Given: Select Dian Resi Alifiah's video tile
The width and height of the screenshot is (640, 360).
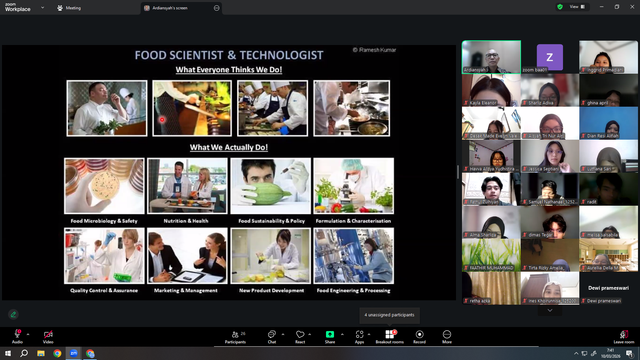Looking at the screenshot, I should coord(608,123).
